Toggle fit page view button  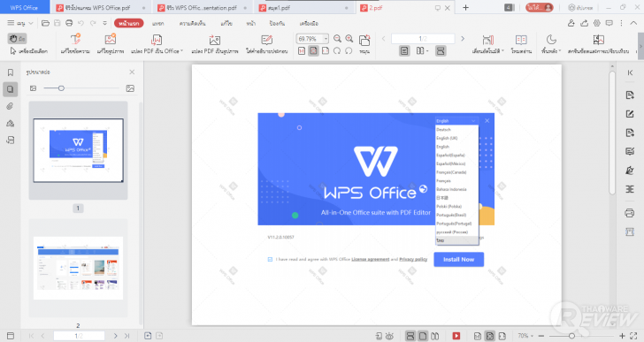(313, 51)
